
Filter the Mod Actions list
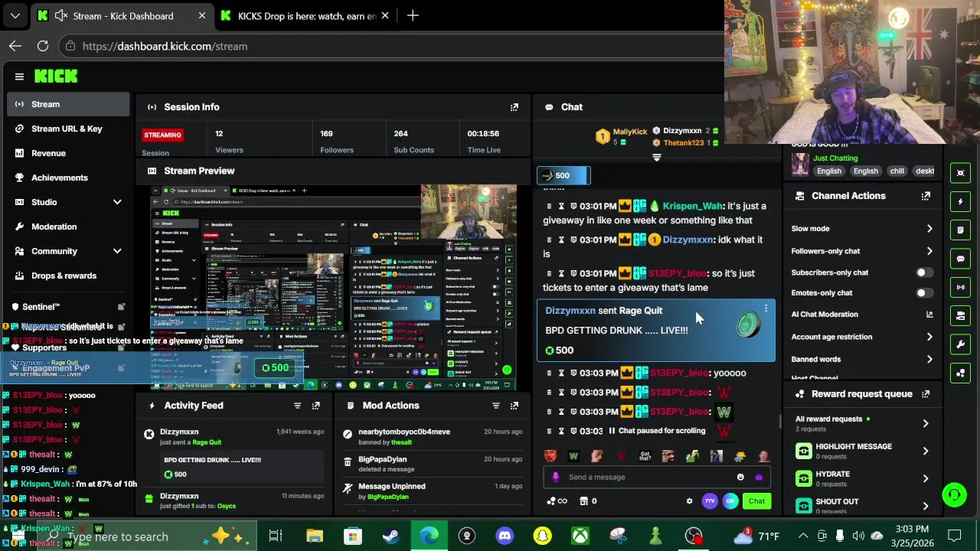click(x=495, y=406)
